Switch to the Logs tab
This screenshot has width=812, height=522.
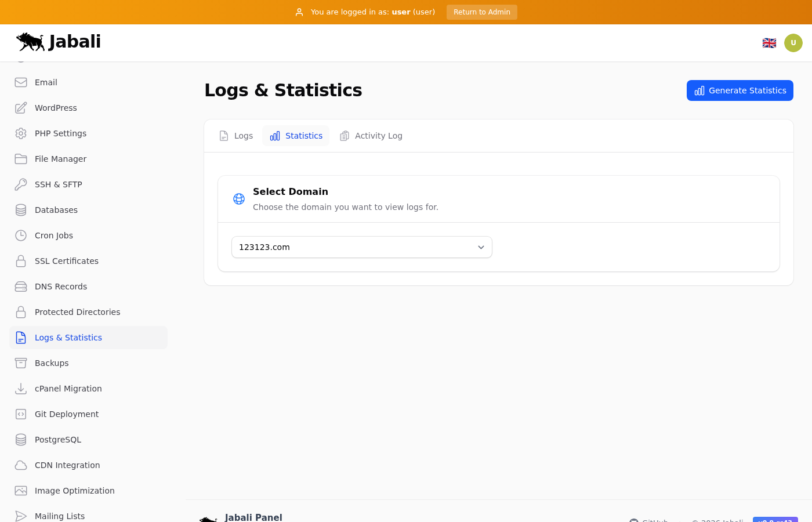point(236,136)
